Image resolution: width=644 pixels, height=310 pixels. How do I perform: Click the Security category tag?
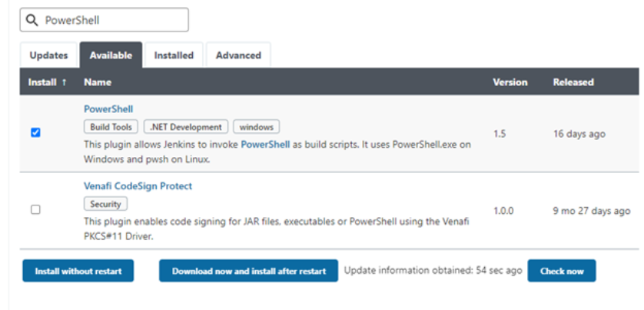tap(105, 204)
